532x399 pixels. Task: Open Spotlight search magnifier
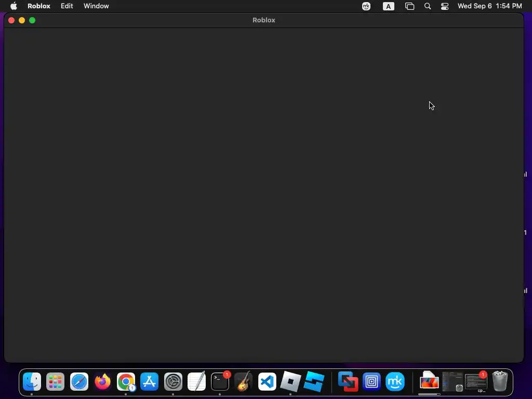tap(428, 6)
